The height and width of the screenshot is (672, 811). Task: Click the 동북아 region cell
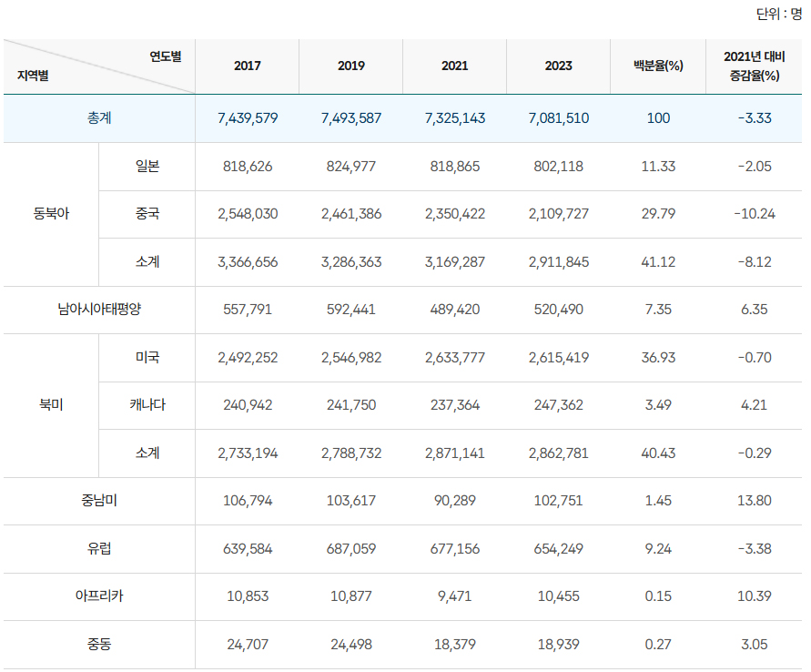pyautogui.click(x=51, y=214)
